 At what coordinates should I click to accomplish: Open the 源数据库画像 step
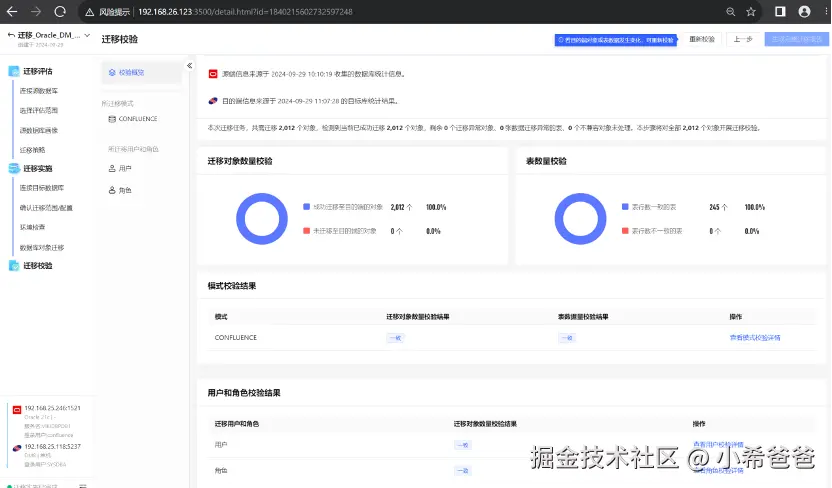39,130
